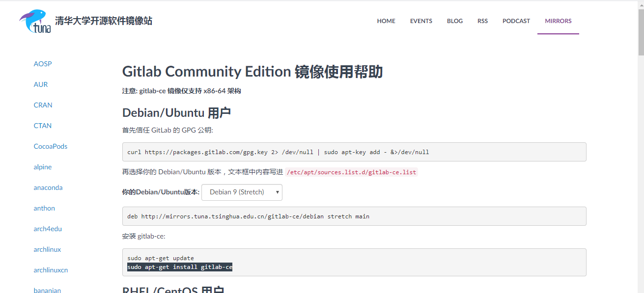This screenshot has width=644, height=293.
Task: Click the 安装 gitlab-ce label
Action: pos(144,236)
